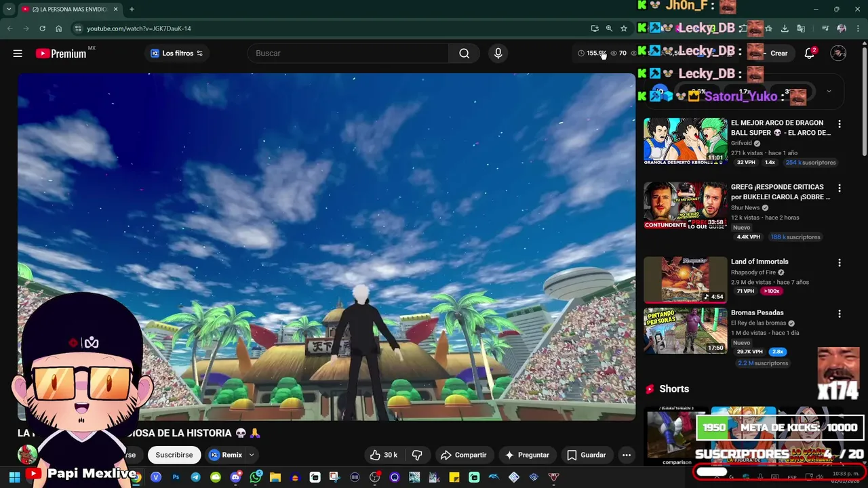Expand the Remix dropdown chevron
The width and height of the screenshot is (868, 488).
[x=252, y=455]
